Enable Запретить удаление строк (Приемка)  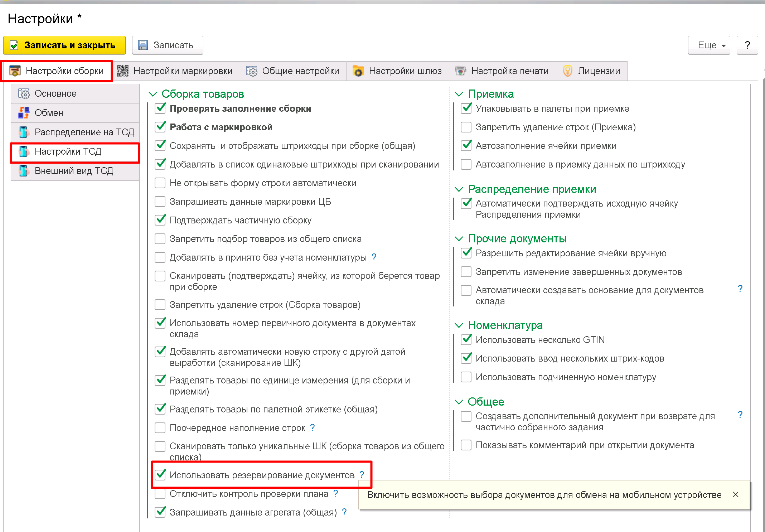coord(466,127)
